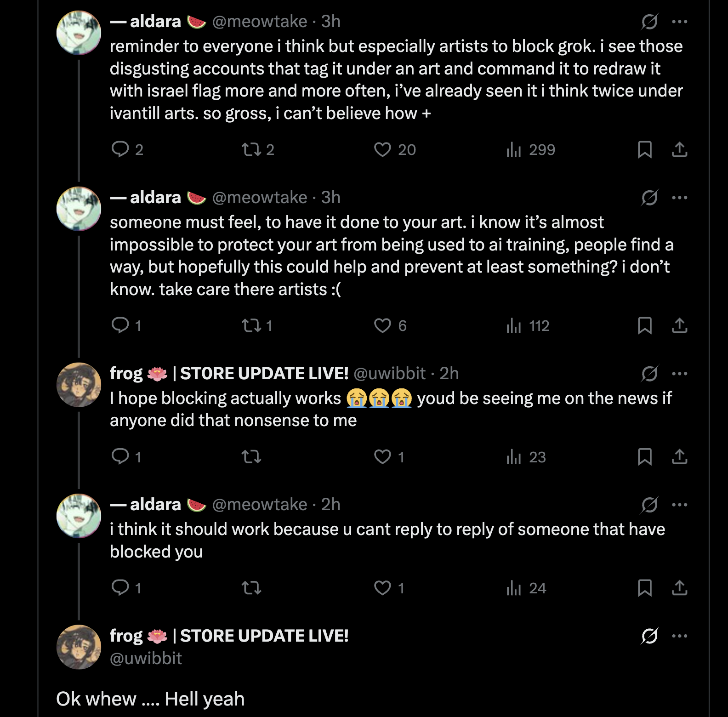Bookmark frog's tweet about blocking actually working

coord(644,457)
